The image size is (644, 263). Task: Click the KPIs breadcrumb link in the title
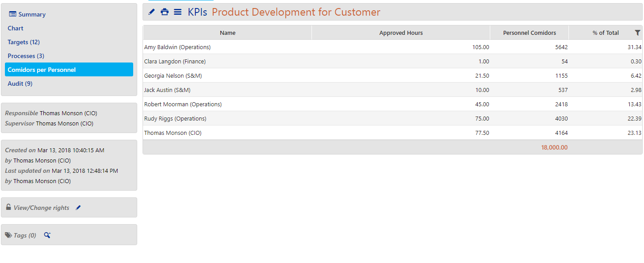[x=197, y=12]
